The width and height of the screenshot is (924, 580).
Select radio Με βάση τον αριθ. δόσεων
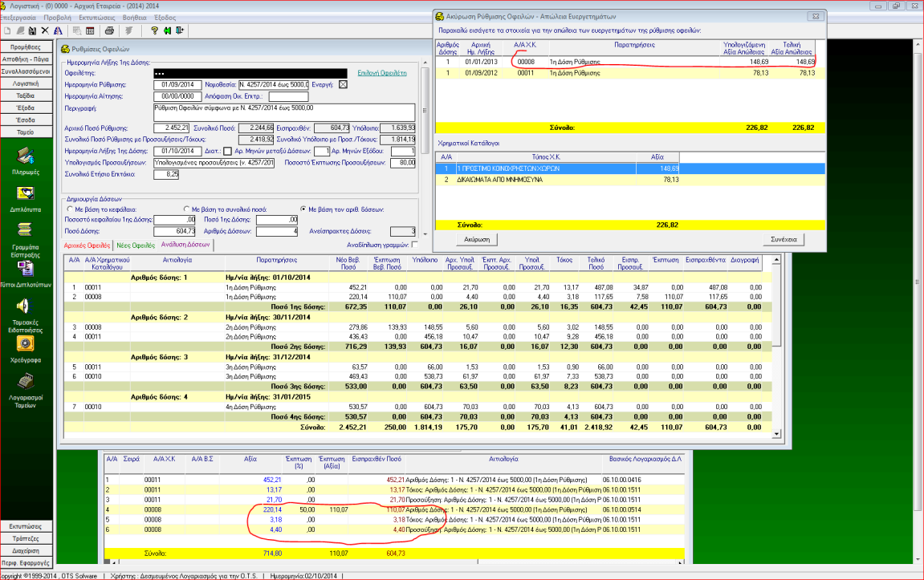pos(303,209)
